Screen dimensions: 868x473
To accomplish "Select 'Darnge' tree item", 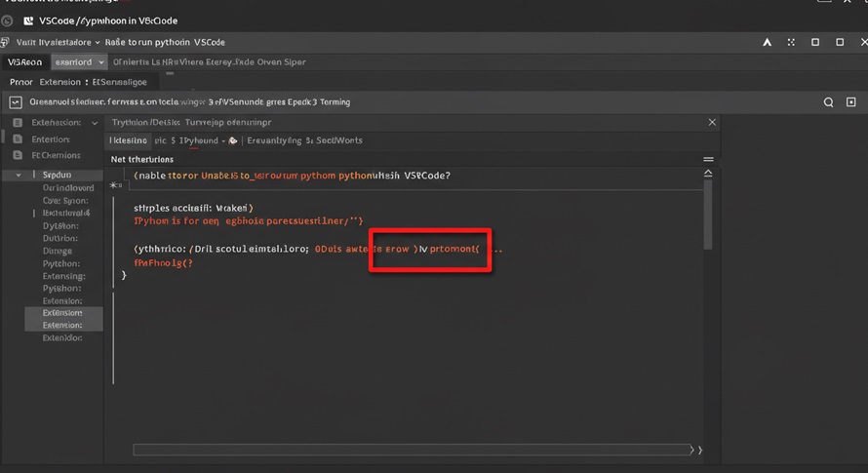I will [58, 251].
